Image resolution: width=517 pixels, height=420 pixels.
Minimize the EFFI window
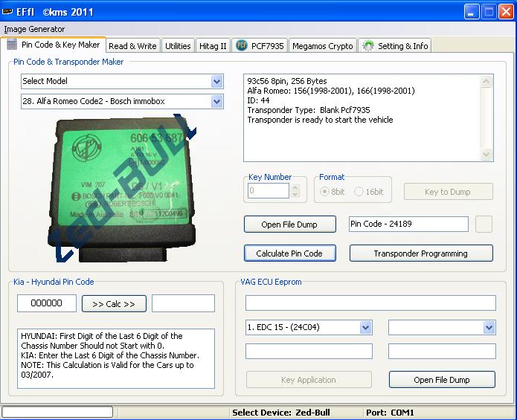click(472, 12)
